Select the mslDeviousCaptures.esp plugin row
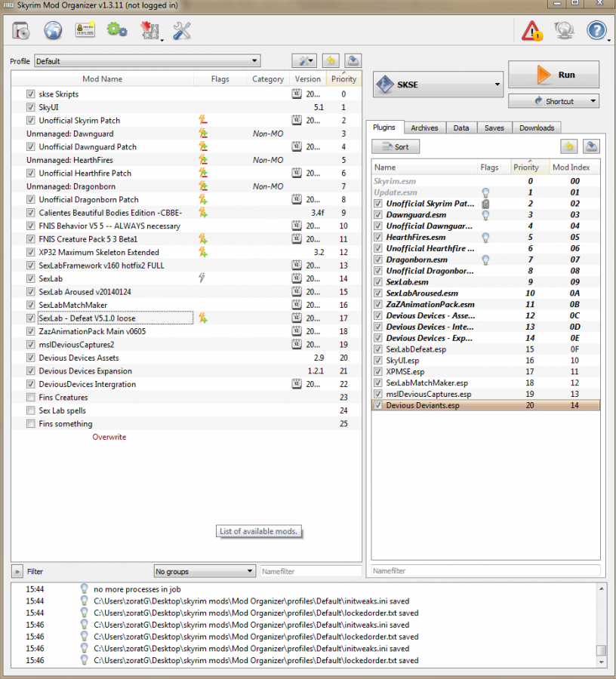Screen dimensions: 616x679 485,394
